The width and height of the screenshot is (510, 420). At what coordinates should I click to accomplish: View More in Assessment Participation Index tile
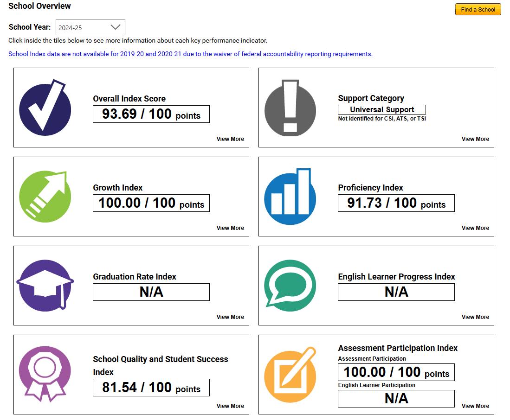475,406
